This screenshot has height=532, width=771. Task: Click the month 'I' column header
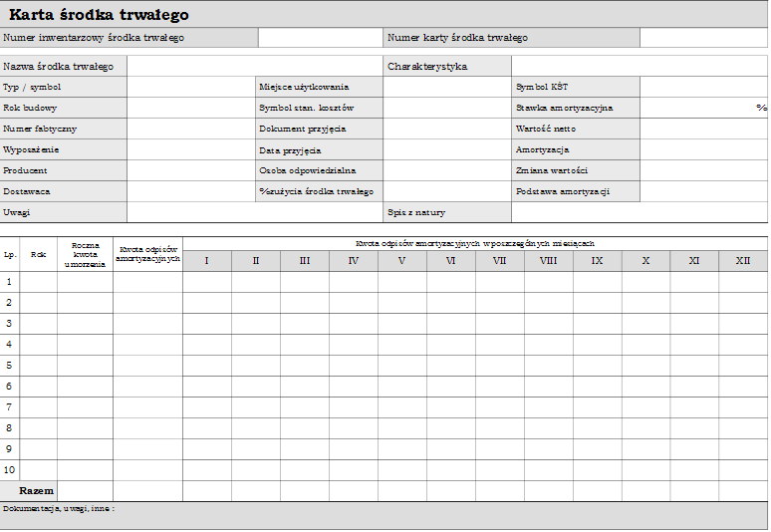tap(207, 261)
